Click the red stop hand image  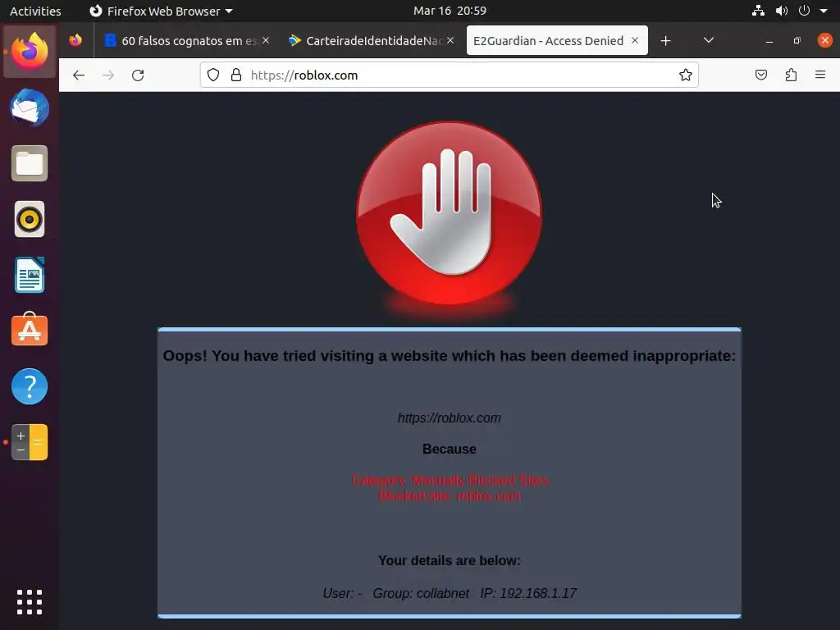[x=449, y=213]
